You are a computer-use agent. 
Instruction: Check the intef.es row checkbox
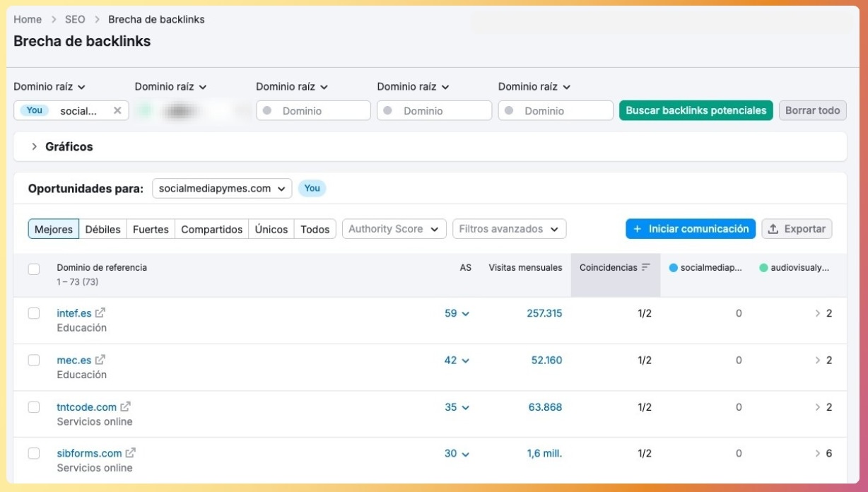tap(34, 313)
